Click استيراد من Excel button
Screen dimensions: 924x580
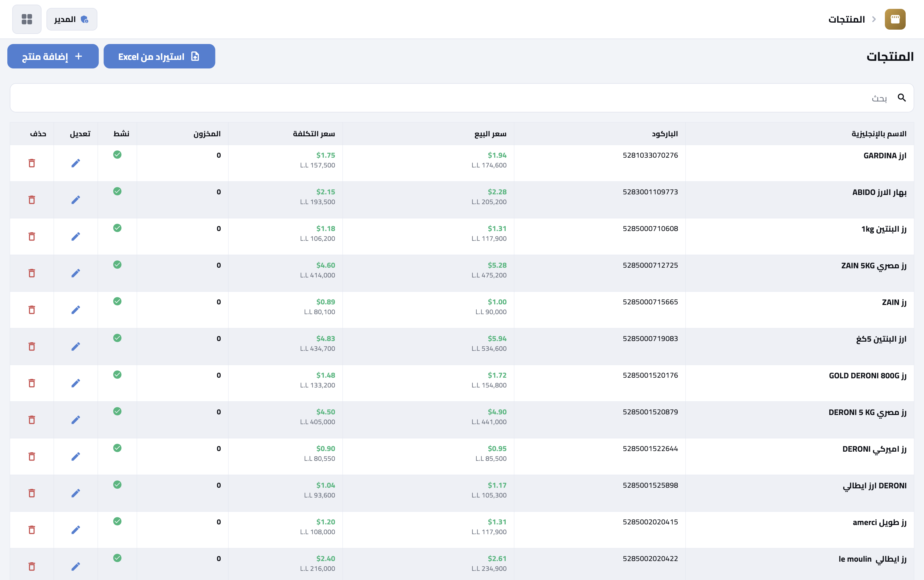tap(159, 57)
